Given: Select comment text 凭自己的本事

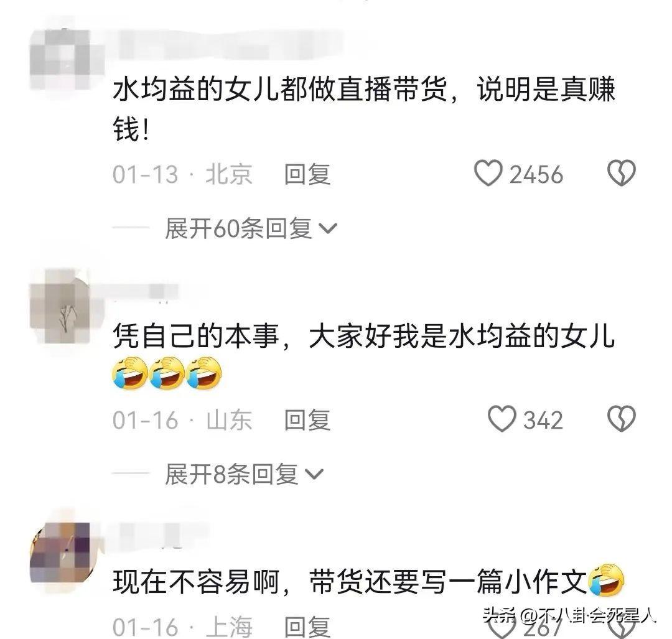Looking at the screenshot, I should click(196, 335).
